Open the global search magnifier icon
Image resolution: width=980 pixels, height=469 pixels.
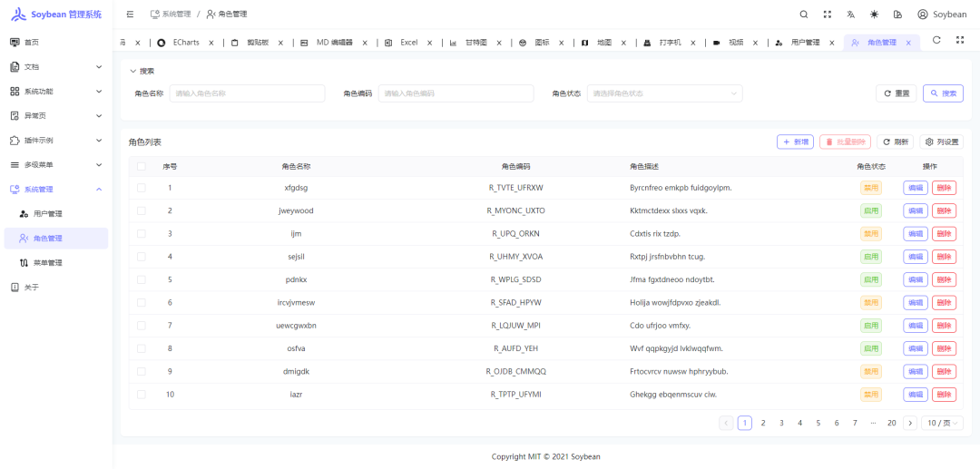click(x=803, y=15)
